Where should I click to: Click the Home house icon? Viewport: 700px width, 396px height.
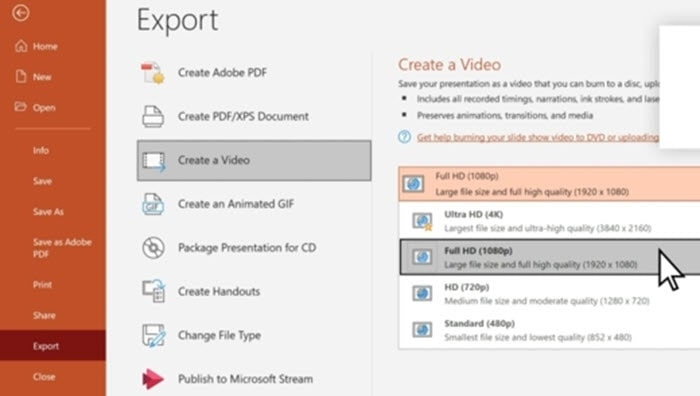click(x=21, y=46)
